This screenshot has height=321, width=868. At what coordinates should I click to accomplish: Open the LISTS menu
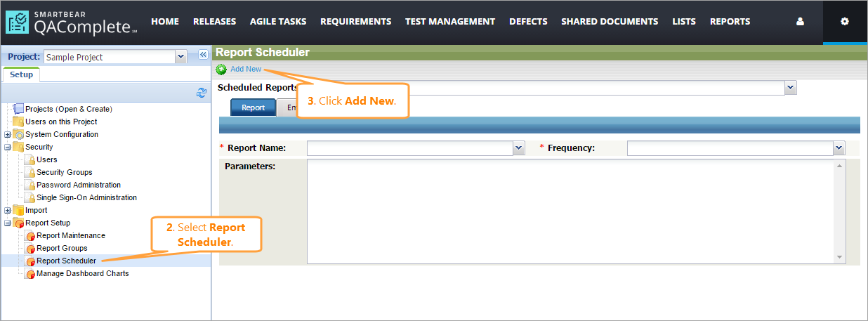(x=684, y=22)
